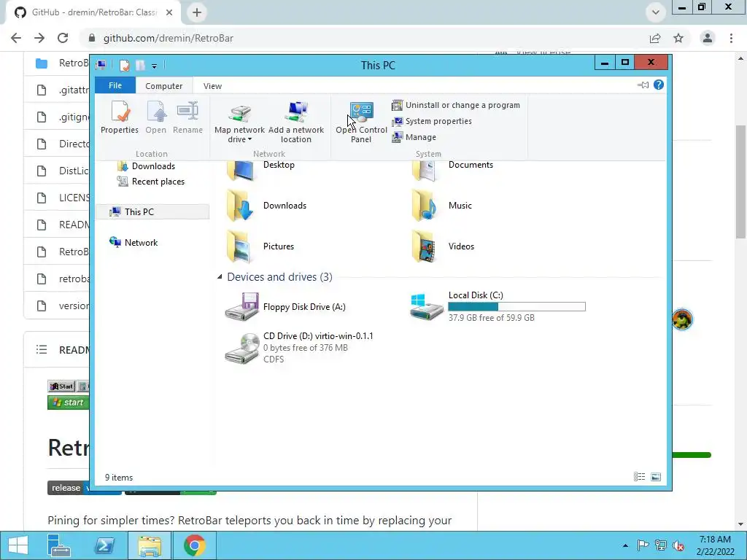Click This PC system icon in title bar

101,65
